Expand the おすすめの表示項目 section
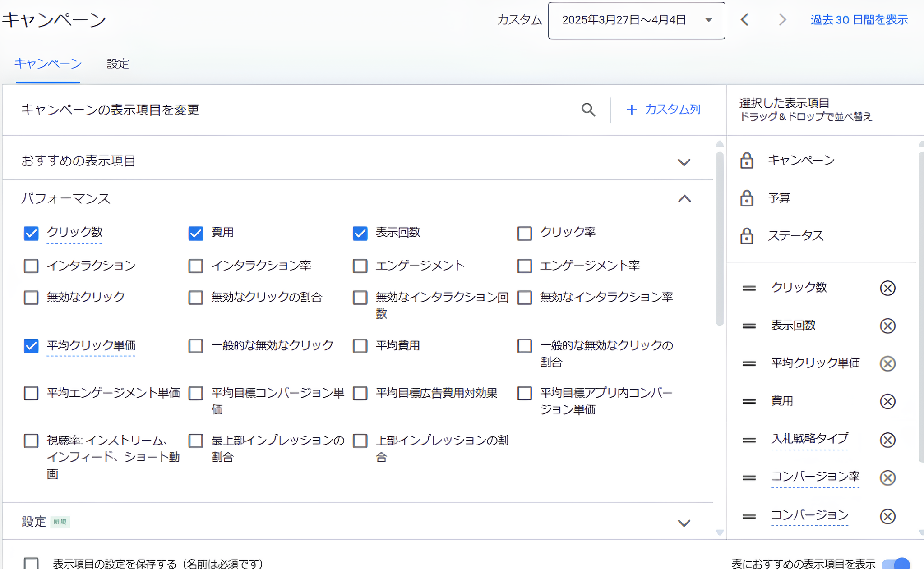Viewport: 924px width, 569px height. [684, 162]
